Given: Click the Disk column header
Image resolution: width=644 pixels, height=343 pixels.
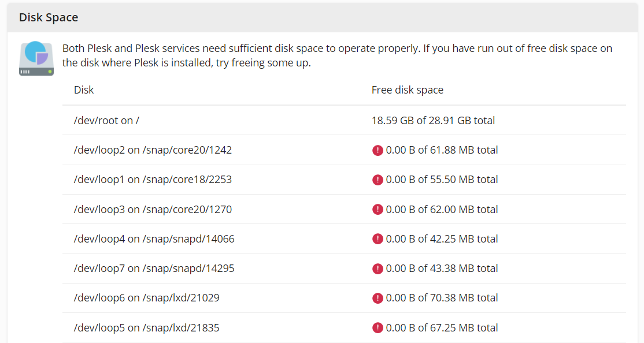Looking at the screenshot, I should tap(84, 90).
